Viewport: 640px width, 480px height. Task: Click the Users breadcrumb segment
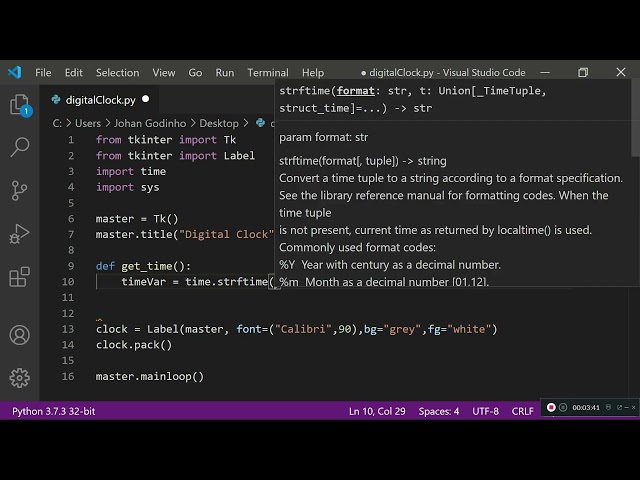click(x=88, y=123)
